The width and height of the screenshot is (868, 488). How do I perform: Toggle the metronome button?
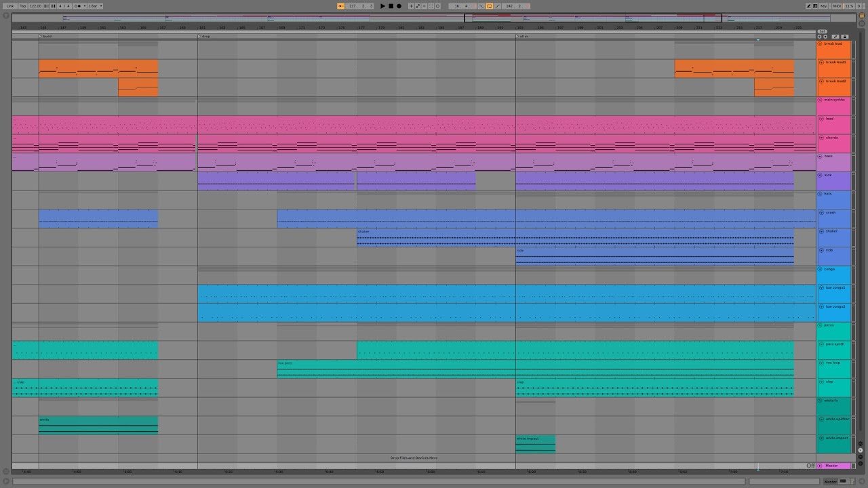77,6
